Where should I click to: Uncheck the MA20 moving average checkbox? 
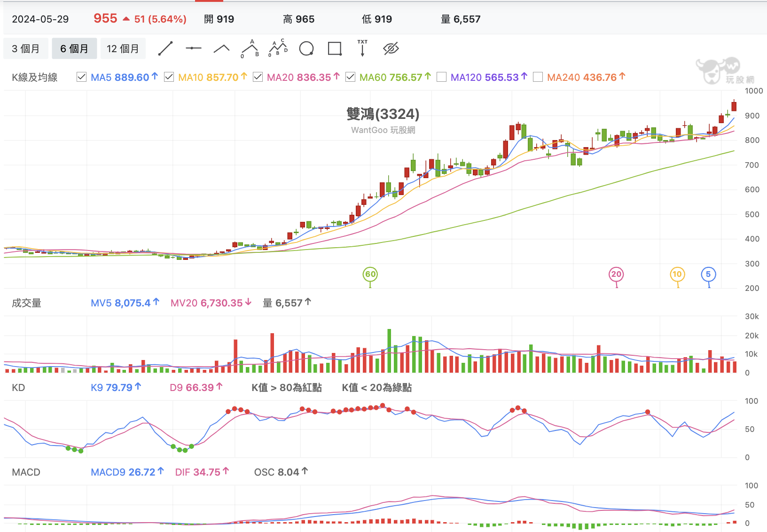tap(258, 77)
